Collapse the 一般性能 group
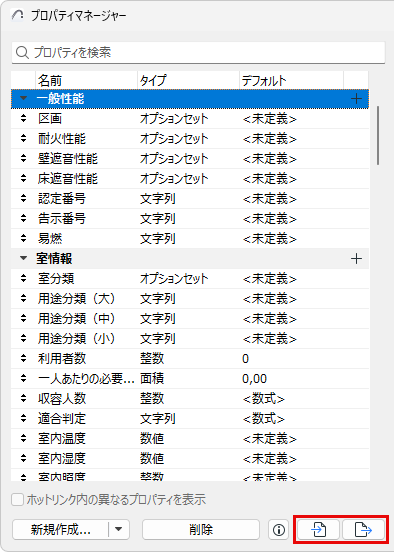The image size is (394, 552). (x=23, y=98)
